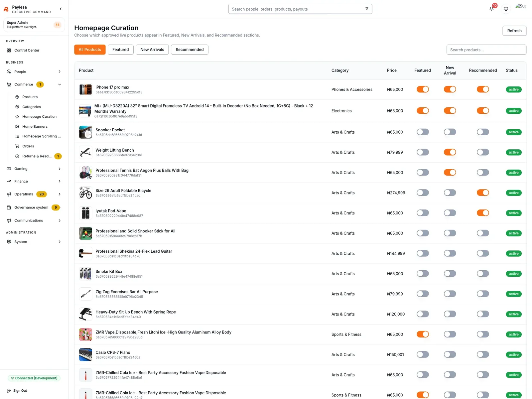The width and height of the screenshot is (532, 399).
Task: Focus the Search products field
Action: (486, 50)
